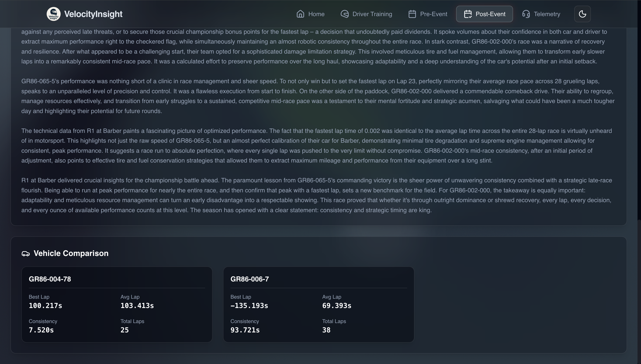Open the Telemetry section
This screenshot has width=641, height=364.
[547, 14]
